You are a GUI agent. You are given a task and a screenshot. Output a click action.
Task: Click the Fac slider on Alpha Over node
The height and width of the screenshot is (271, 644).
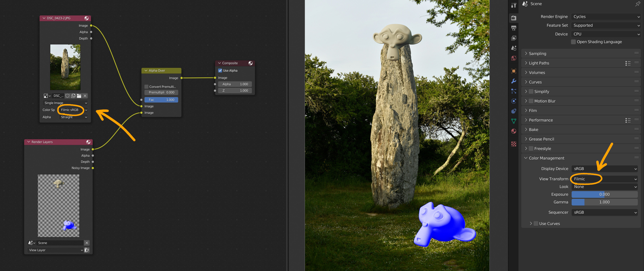click(161, 100)
